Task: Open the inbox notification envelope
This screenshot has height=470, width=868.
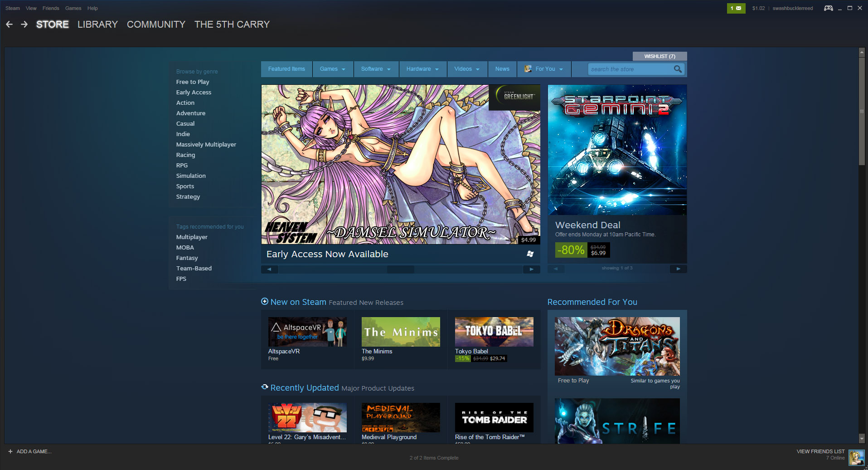Action: [736, 8]
